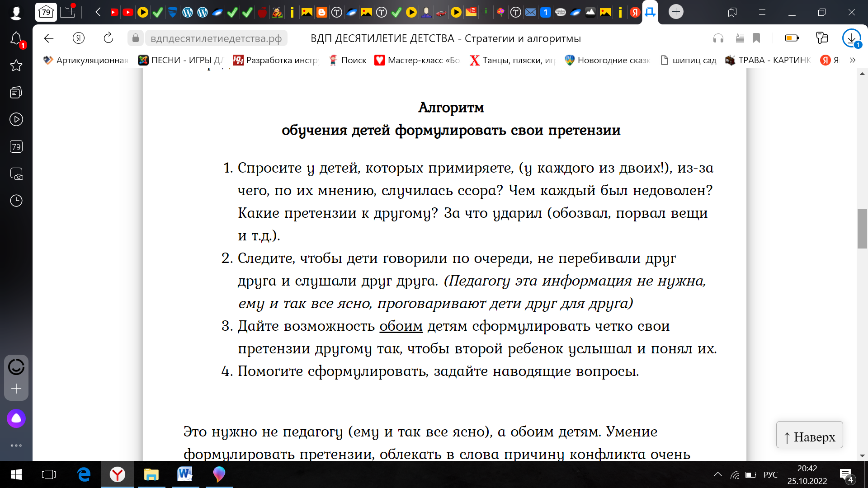The width and height of the screenshot is (868, 488).
Task: Launch the purple Alice assistant icon
Action: point(16,418)
